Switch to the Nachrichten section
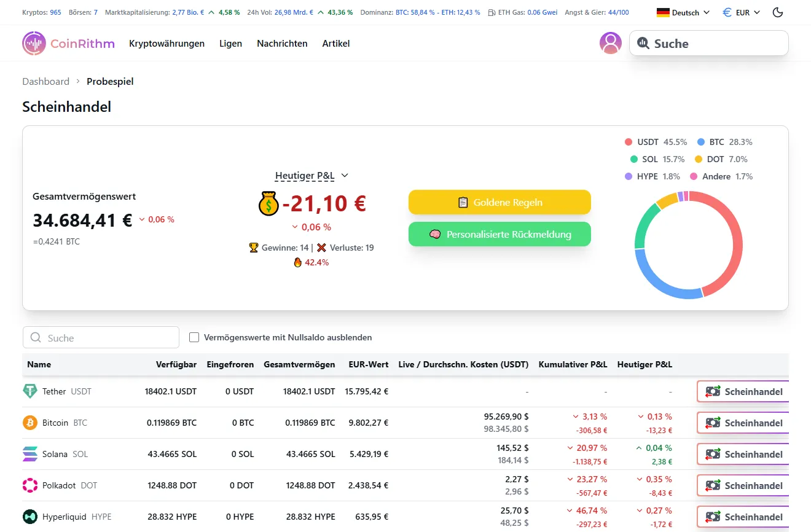Image resolution: width=811 pixels, height=532 pixels. pos(282,43)
